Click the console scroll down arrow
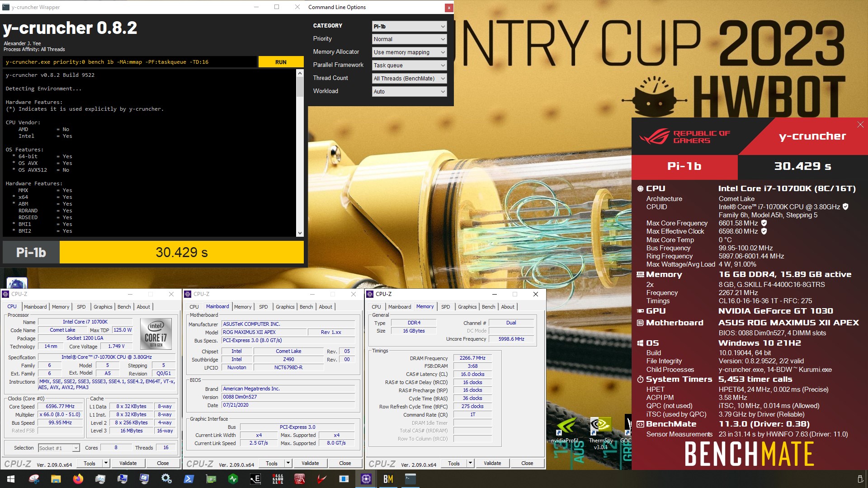Screen dimensions: 868x488 300,233
